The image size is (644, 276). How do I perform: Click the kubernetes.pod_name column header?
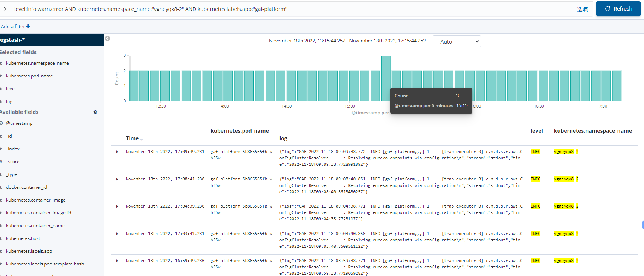pyautogui.click(x=240, y=131)
